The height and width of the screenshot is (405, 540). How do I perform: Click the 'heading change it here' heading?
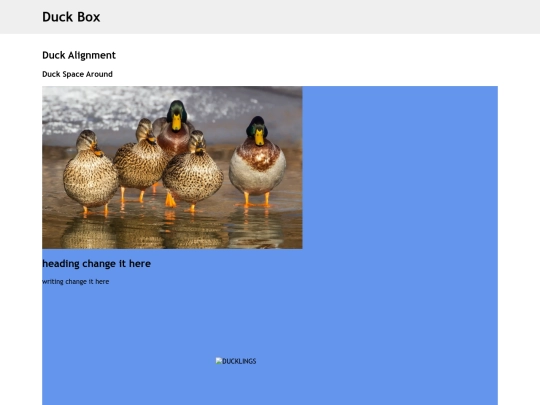click(96, 263)
